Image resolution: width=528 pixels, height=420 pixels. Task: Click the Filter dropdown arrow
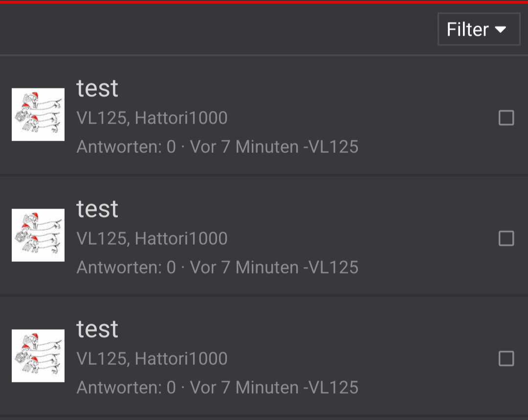coord(500,30)
